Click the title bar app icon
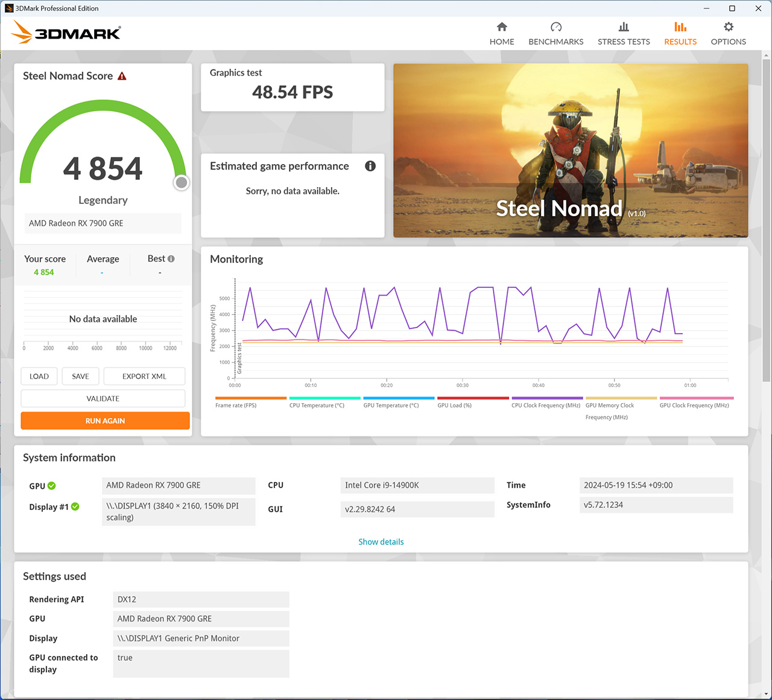Image resolution: width=772 pixels, height=700 pixels. coord(9,8)
